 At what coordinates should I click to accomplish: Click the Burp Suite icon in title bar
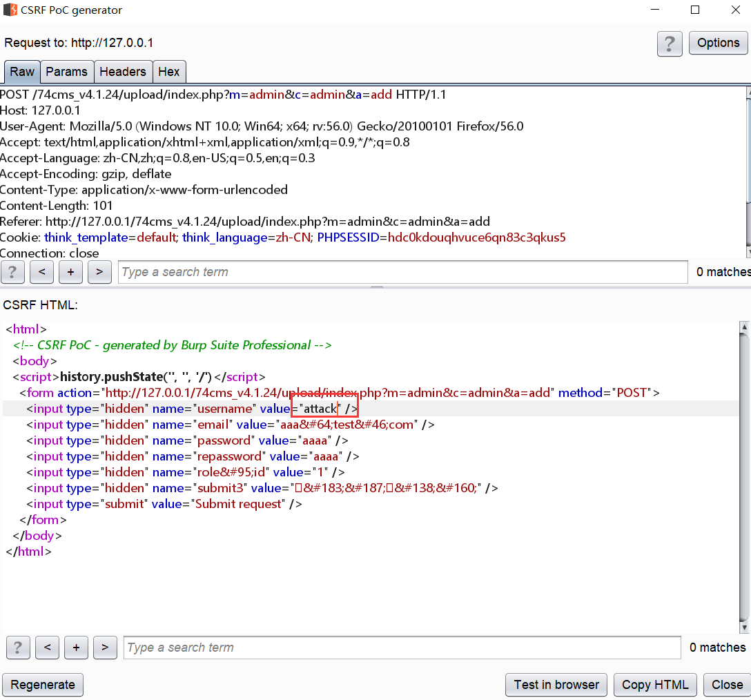(10, 10)
